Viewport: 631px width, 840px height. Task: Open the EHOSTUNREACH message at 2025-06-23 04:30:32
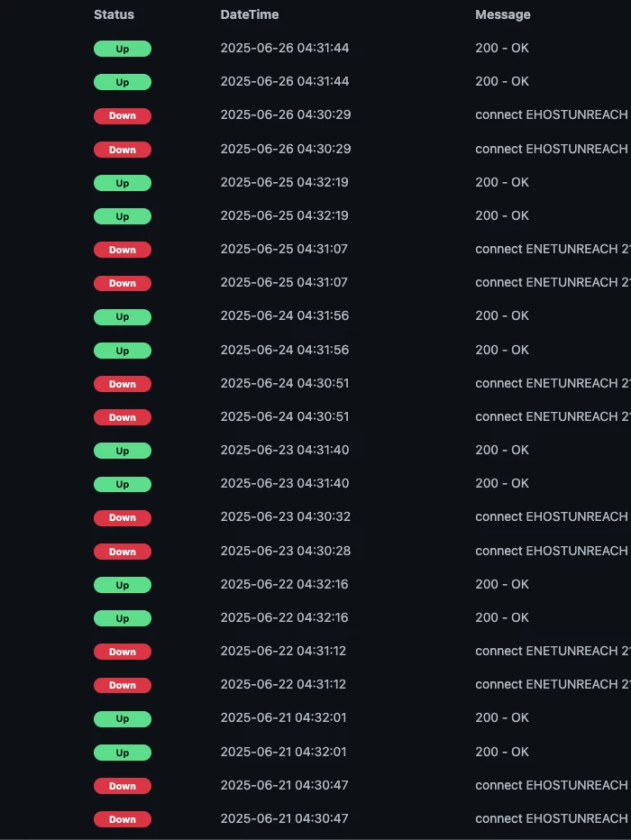tap(553, 516)
